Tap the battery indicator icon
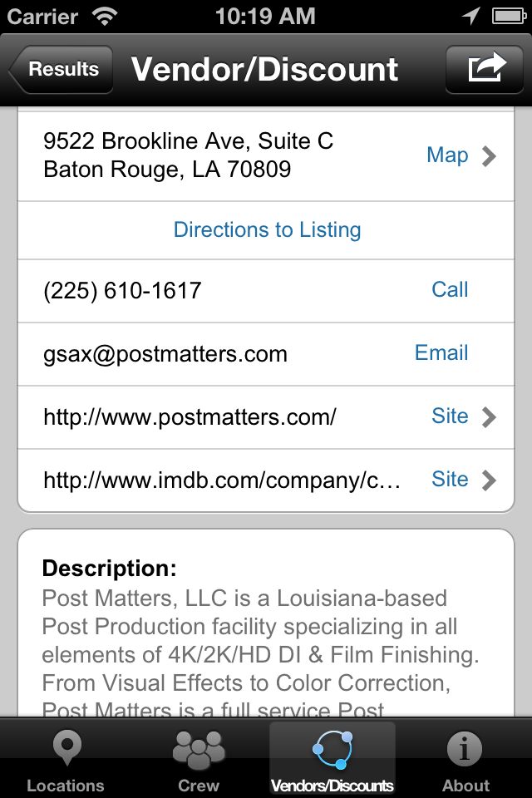This screenshot has height=798, width=532. (509, 17)
